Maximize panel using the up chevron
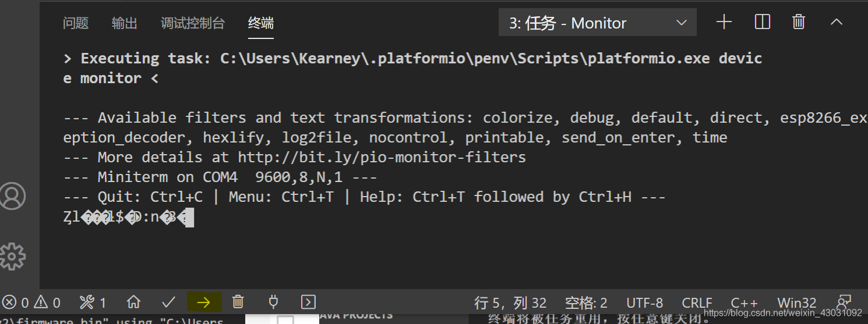 click(x=837, y=22)
